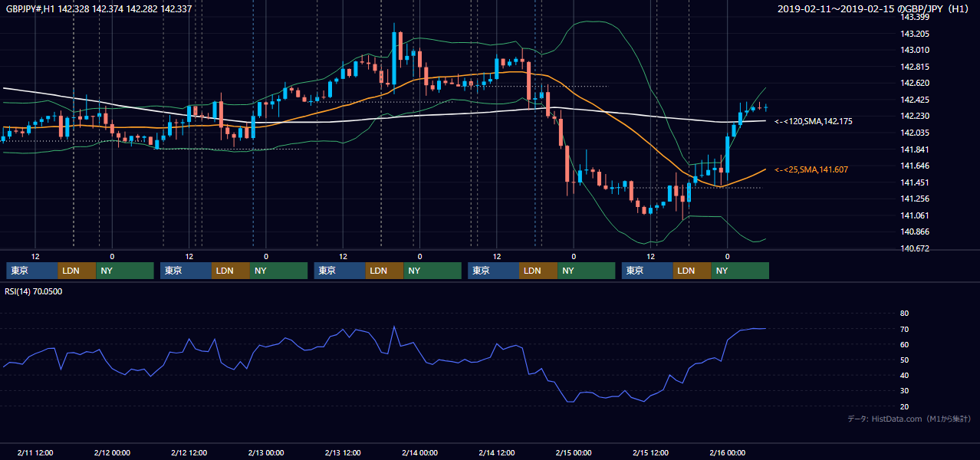Screen dimensions: 980x460
Task: Click the 2/11 12:00 date label
Action: (x=35, y=452)
